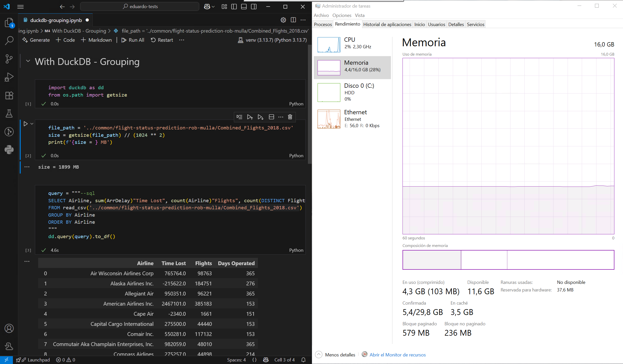This screenshot has width=623, height=364.
Task: Click the Run All button
Action: pos(133,40)
